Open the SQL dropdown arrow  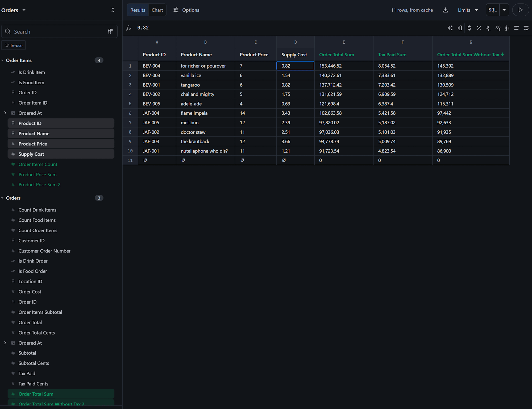click(x=504, y=10)
